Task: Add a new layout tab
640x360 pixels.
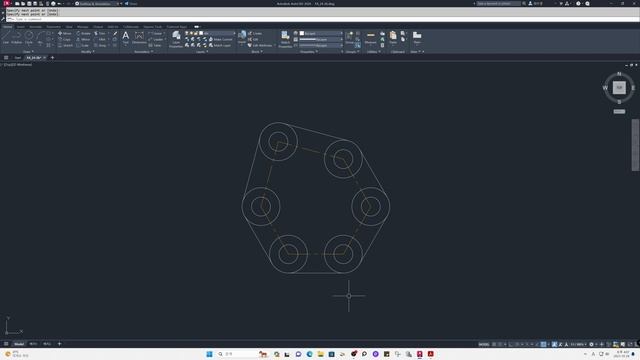Action: point(59,344)
